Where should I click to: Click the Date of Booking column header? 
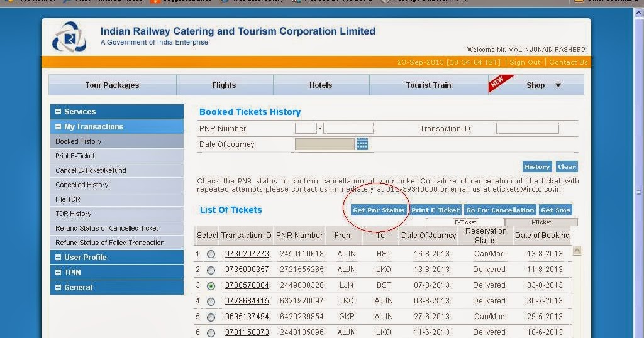point(542,236)
